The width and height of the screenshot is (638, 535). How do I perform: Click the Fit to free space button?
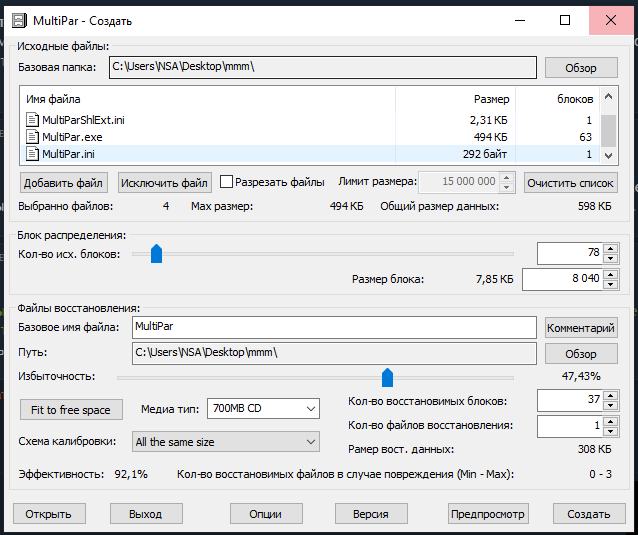coord(71,410)
